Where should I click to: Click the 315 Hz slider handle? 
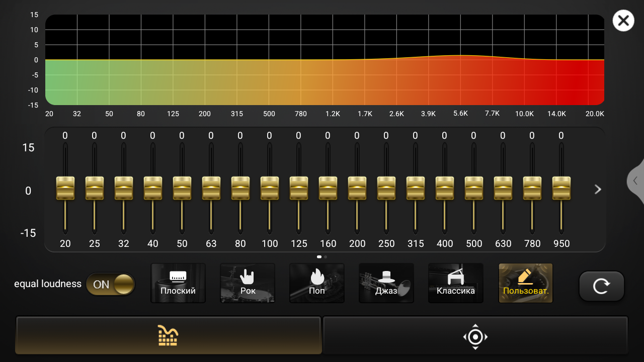(416, 188)
